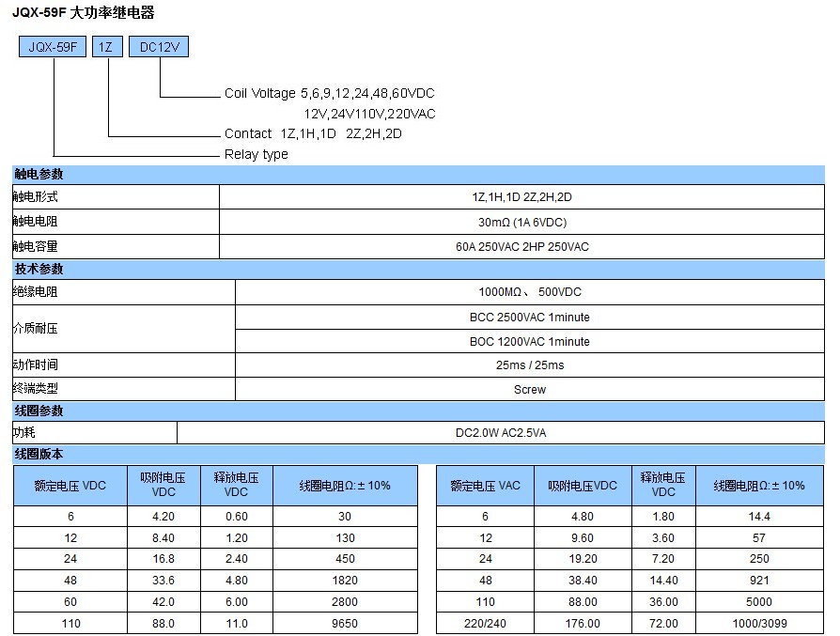Click 'BCC 2500VAC 1minute' cell
This screenshot has width=840, height=636.
[x=530, y=317]
